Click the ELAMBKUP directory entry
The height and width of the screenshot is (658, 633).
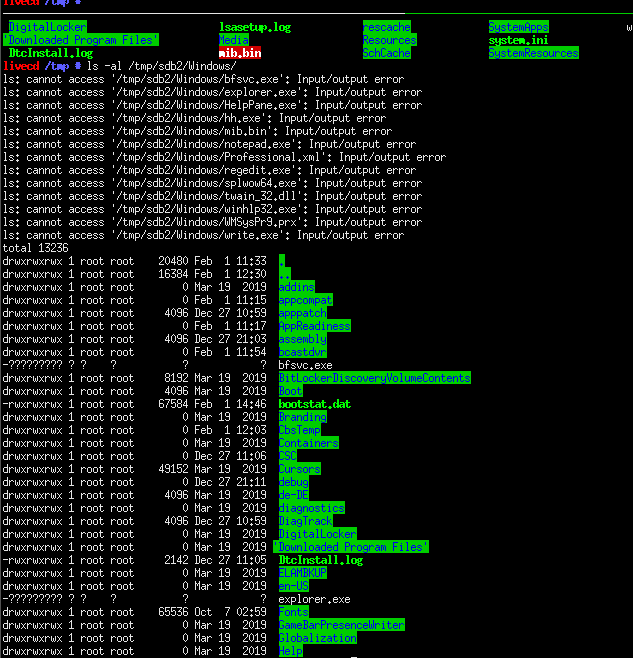[303, 574]
